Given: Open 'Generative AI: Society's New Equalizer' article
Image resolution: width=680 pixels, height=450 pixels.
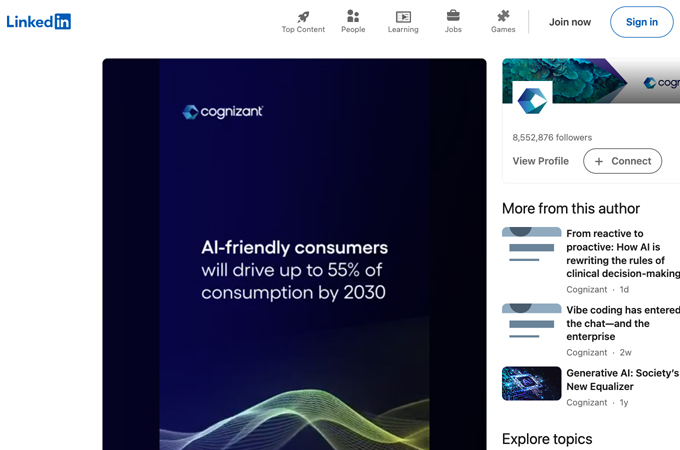Looking at the screenshot, I should coord(623,380).
